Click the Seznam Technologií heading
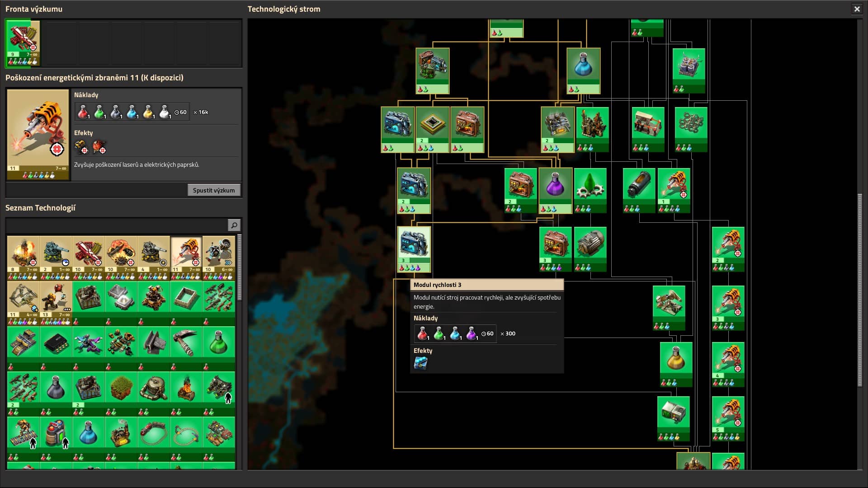 [40, 208]
